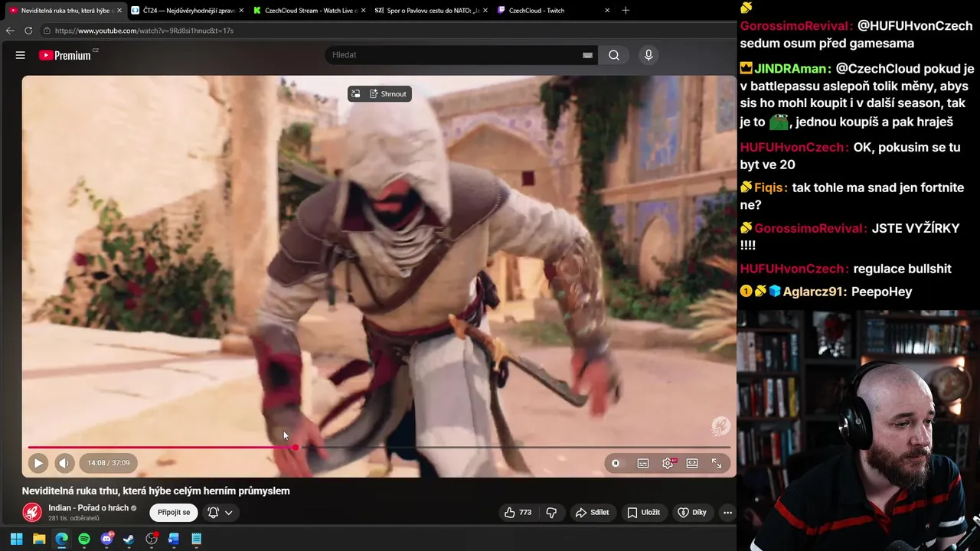The width and height of the screenshot is (980, 551).
Task: Click the Aglarcz91 username in chat
Action: [815, 292]
